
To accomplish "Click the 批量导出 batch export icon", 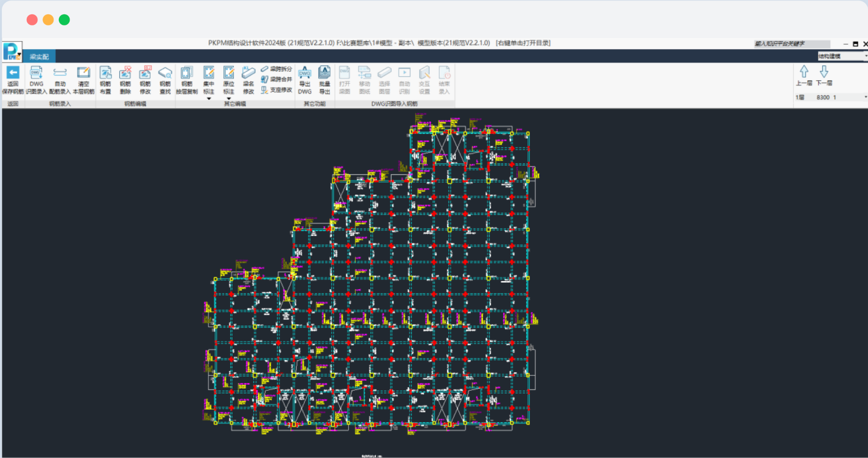I will [x=324, y=73].
